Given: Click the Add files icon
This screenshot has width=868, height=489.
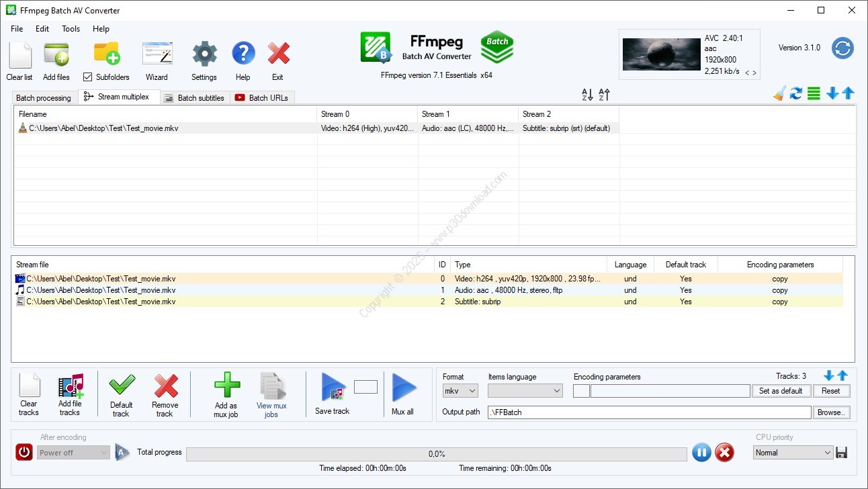Looking at the screenshot, I should click(x=56, y=54).
